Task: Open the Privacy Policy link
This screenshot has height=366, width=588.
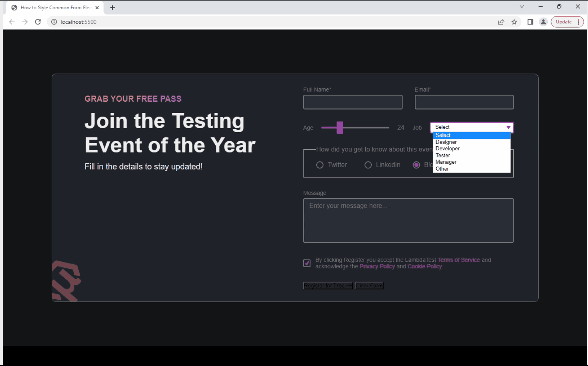Action: [377, 267]
